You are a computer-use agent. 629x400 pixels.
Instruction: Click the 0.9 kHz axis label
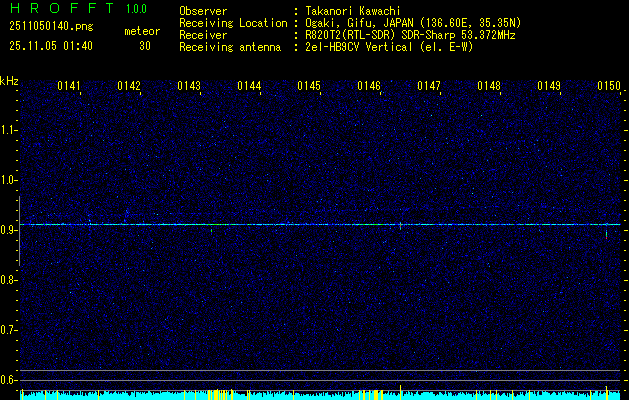[x=8, y=230]
